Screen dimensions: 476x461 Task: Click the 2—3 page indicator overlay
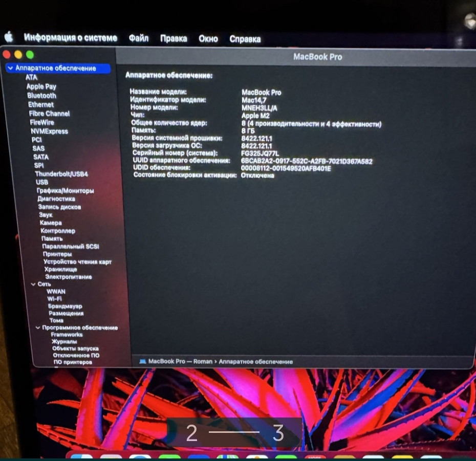pyautogui.click(x=235, y=432)
